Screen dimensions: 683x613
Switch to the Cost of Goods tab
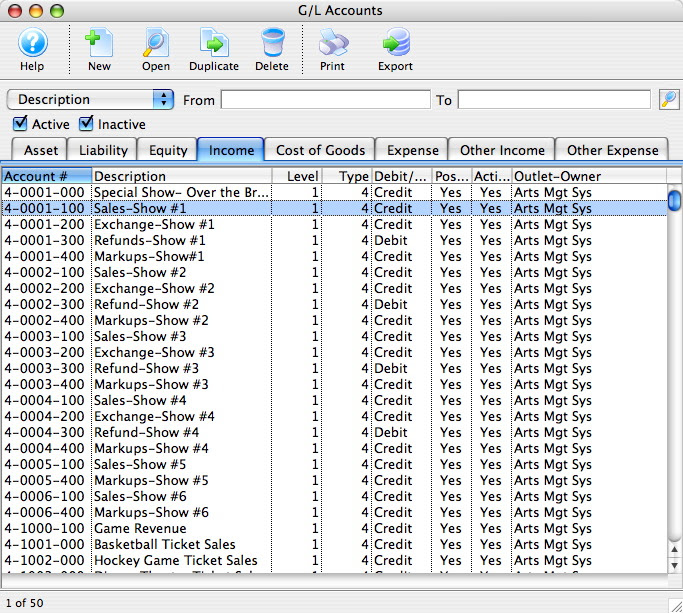[320, 150]
